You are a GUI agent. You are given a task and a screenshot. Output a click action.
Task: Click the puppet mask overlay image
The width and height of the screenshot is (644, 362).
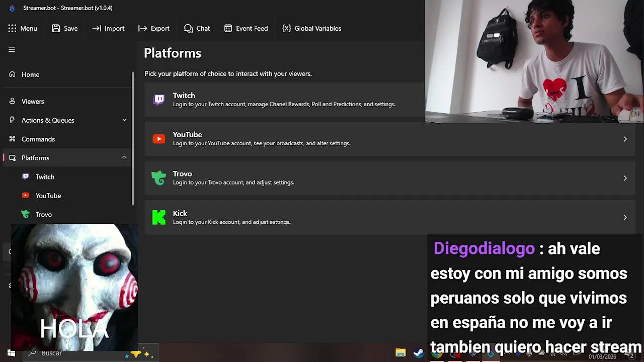74,287
